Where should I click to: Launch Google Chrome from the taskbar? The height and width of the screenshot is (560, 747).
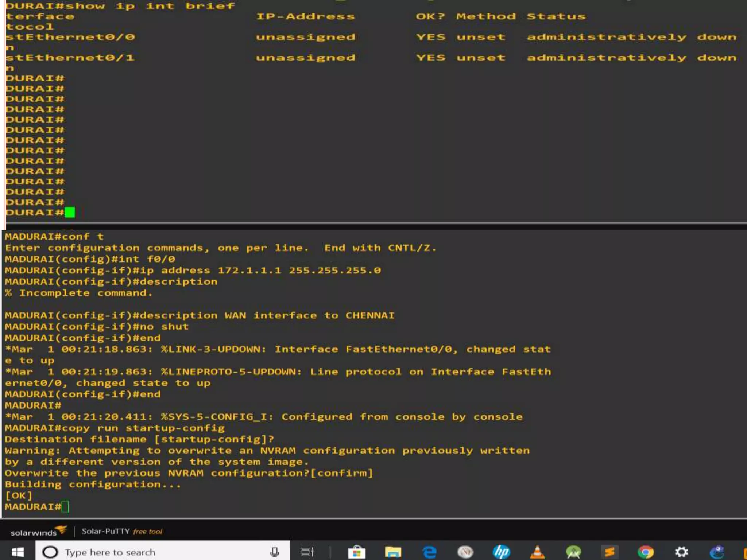click(646, 552)
